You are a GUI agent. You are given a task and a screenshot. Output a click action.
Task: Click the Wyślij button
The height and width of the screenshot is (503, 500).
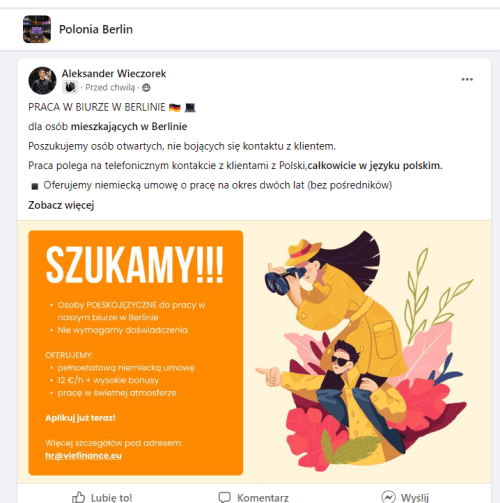405,497
